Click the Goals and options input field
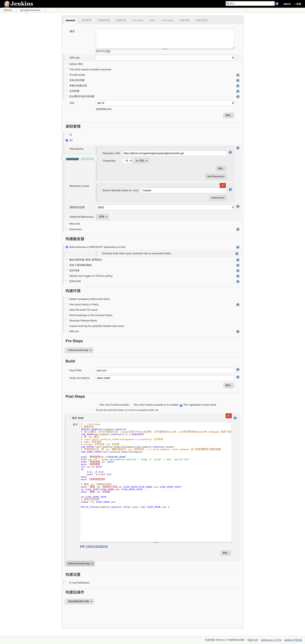Screen dimensions: 305x644 pos(165,378)
